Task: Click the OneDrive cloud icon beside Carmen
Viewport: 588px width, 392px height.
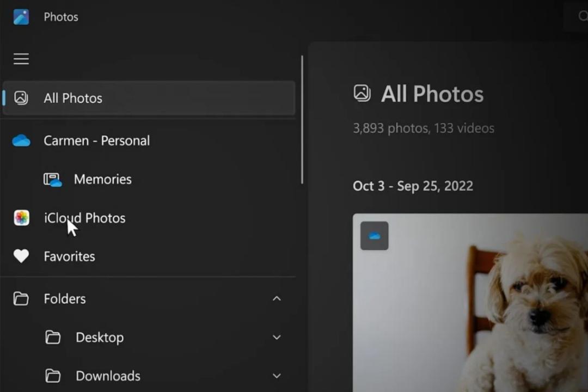Action: [21, 140]
